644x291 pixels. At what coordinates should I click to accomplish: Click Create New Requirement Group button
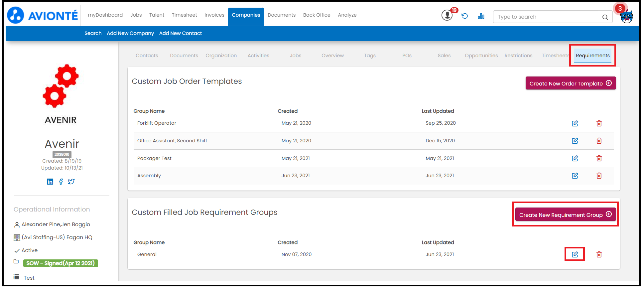[566, 215]
